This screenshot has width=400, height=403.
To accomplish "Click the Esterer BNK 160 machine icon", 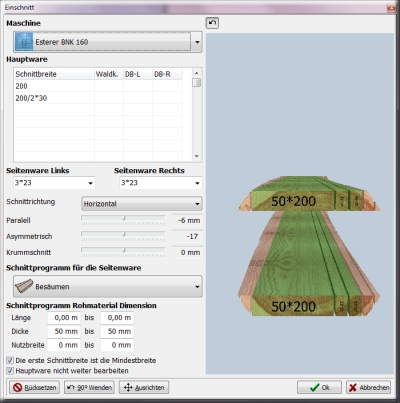I will click(24, 42).
